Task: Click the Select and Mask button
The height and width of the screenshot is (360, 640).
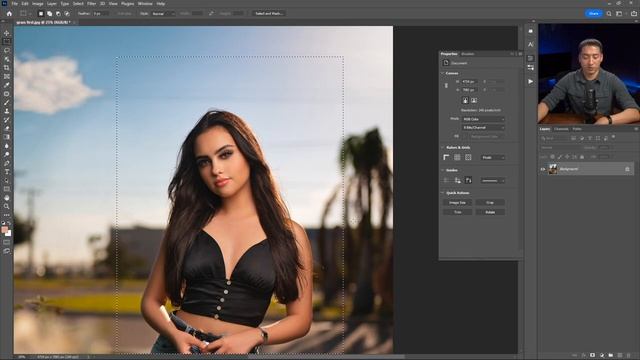Action: tap(269, 13)
